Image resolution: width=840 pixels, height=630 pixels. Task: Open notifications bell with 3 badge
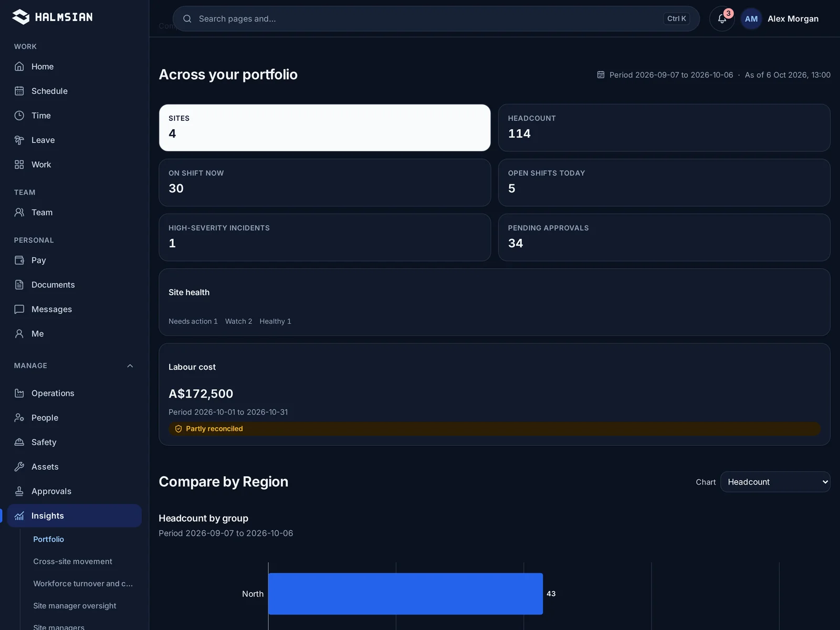722,19
